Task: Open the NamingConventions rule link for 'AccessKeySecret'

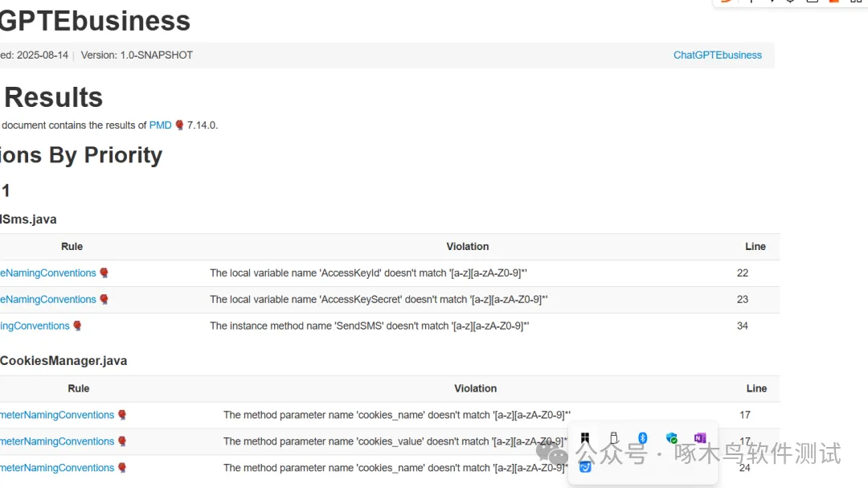Action: 48,300
